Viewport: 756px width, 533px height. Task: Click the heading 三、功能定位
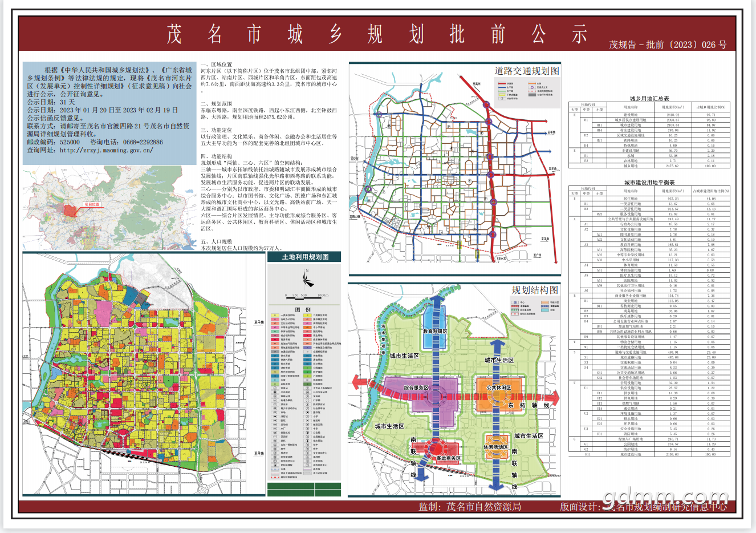[x=217, y=131]
